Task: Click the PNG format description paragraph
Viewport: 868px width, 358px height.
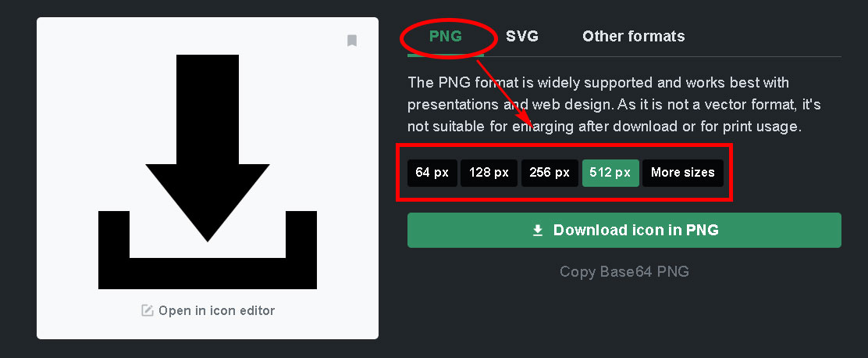Action: tap(604, 105)
